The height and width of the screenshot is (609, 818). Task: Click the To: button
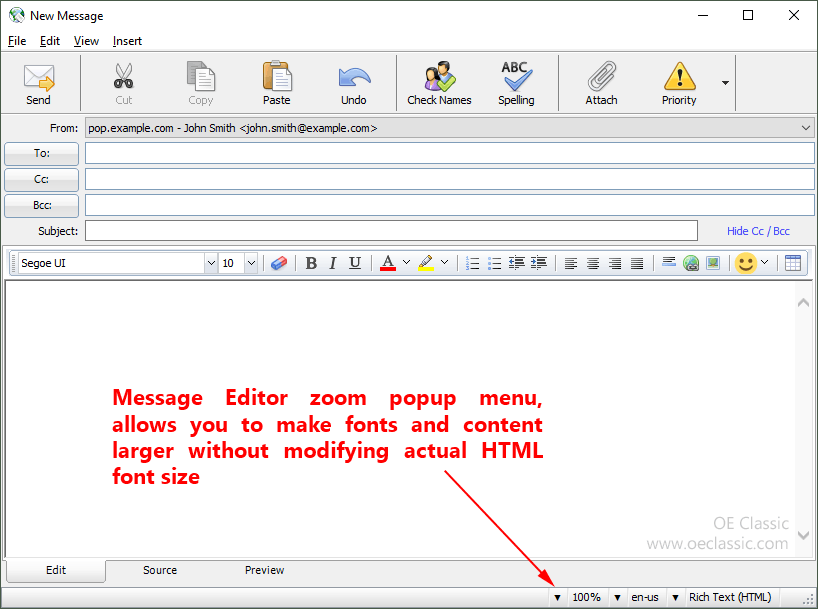coord(42,153)
